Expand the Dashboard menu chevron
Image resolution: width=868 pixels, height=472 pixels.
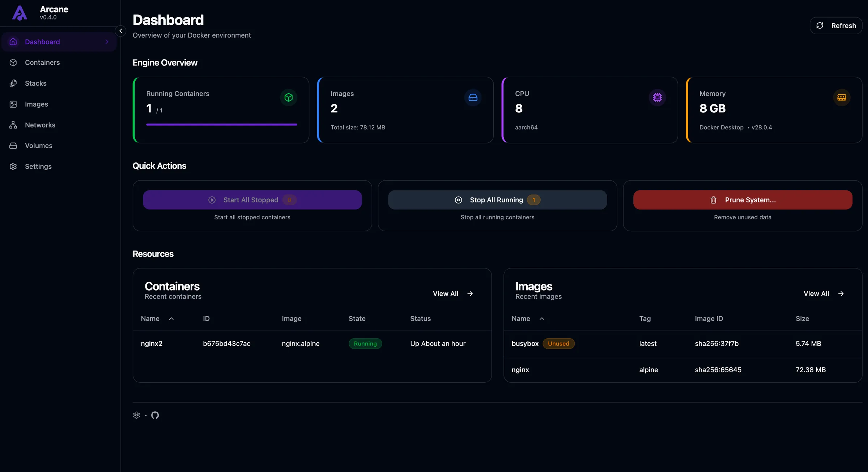(107, 42)
